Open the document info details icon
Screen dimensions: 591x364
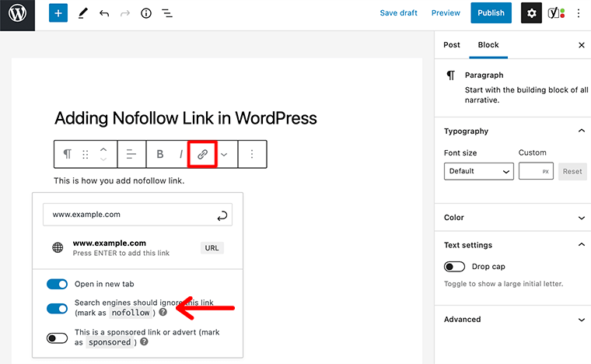[146, 13]
